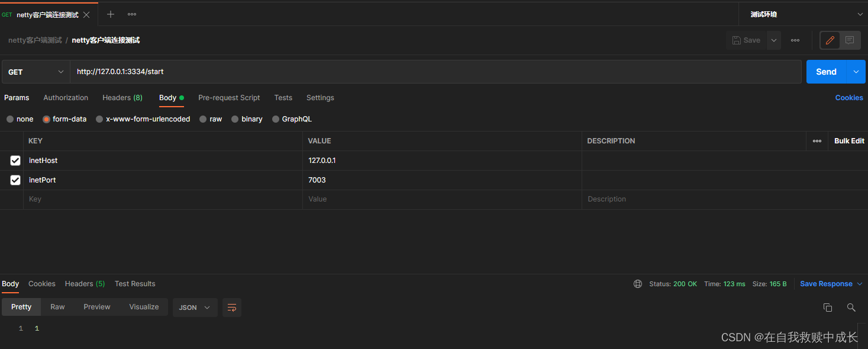868x349 pixels.
Task: Open the Tests tab
Action: click(x=283, y=98)
